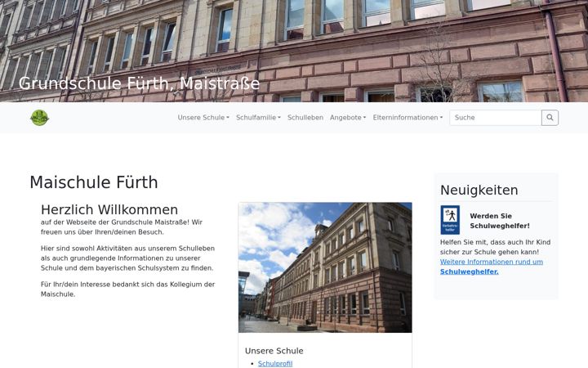Click the Werden Sie Schulweghelfer! headline
This screenshot has height=368, width=588.
pyautogui.click(x=500, y=221)
